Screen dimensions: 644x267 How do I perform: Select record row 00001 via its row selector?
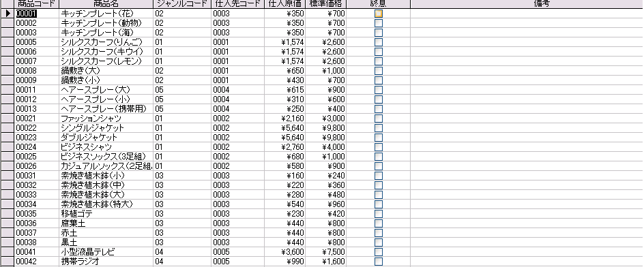pos(7,13)
